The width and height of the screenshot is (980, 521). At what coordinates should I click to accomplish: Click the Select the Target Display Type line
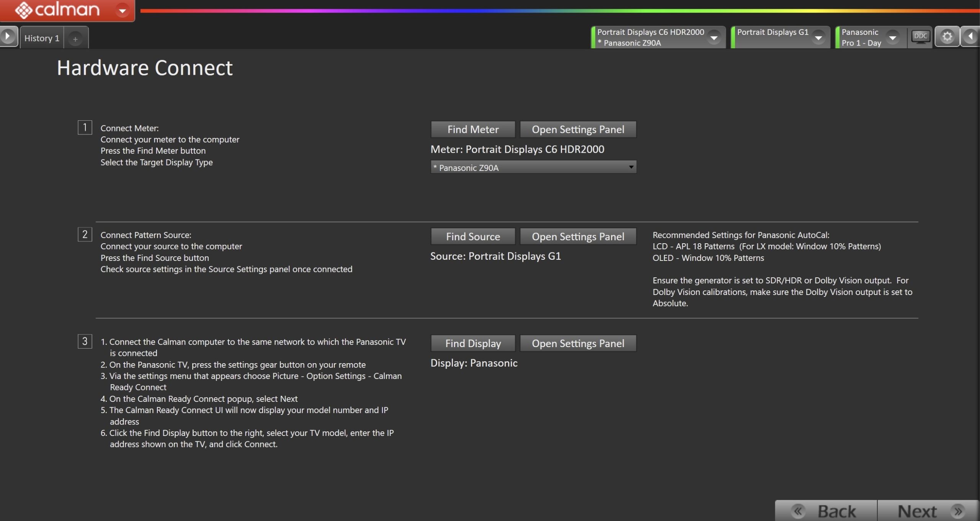[157, 162]
